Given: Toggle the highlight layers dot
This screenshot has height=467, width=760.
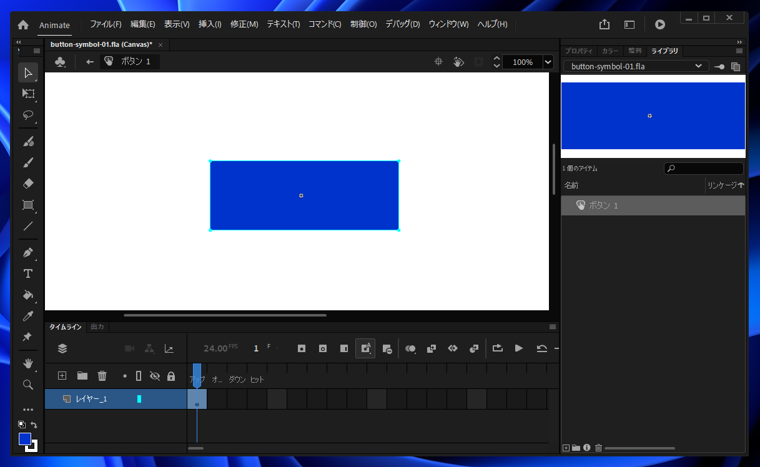Looking at the screenshot, I should click(x=125, y=376).
